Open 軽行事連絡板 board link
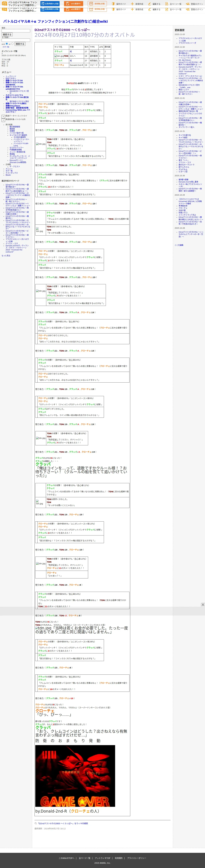 [x=15, y=127]
